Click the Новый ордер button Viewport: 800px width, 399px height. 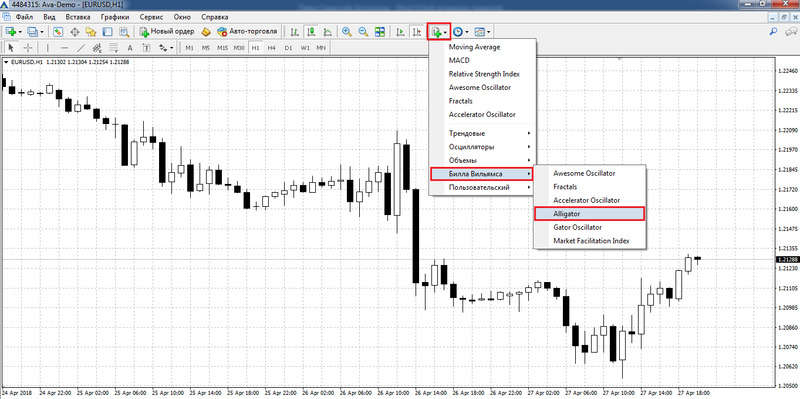tap(167, 32)
